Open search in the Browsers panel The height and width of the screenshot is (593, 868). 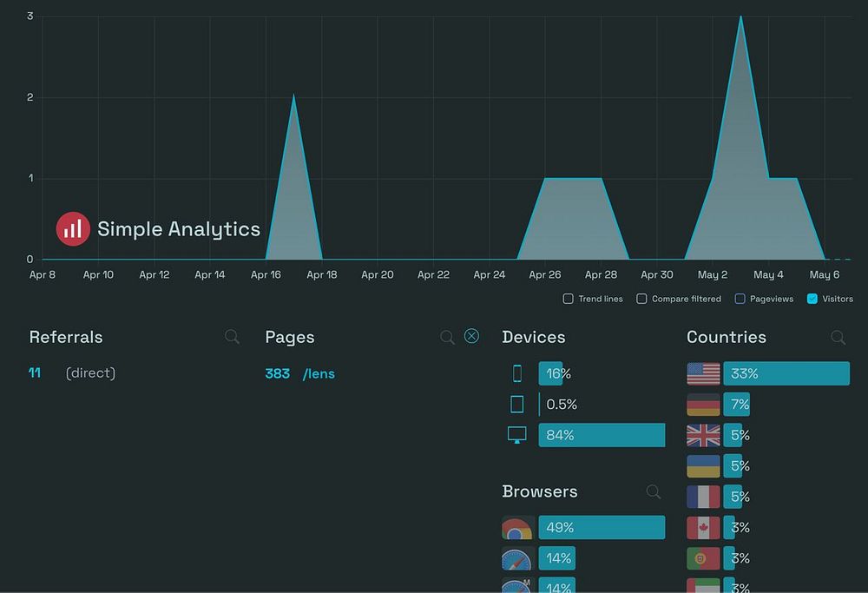coord(654,491)
